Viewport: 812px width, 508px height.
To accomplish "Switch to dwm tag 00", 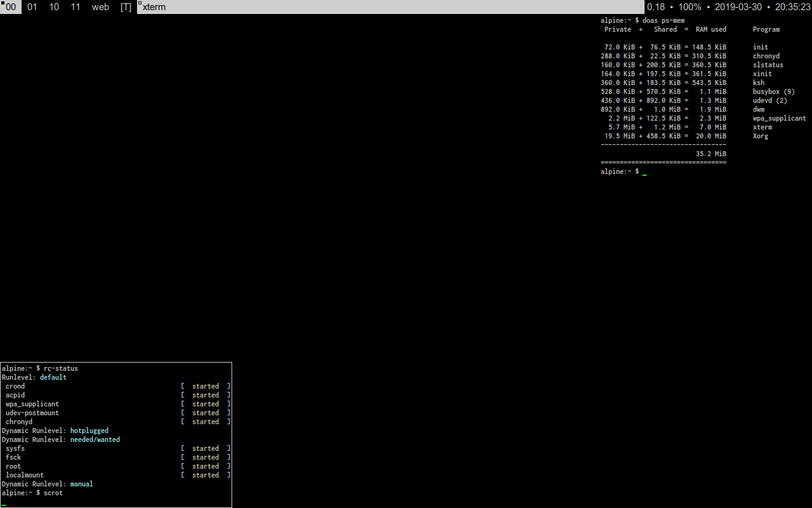I will tap(11, 7).
